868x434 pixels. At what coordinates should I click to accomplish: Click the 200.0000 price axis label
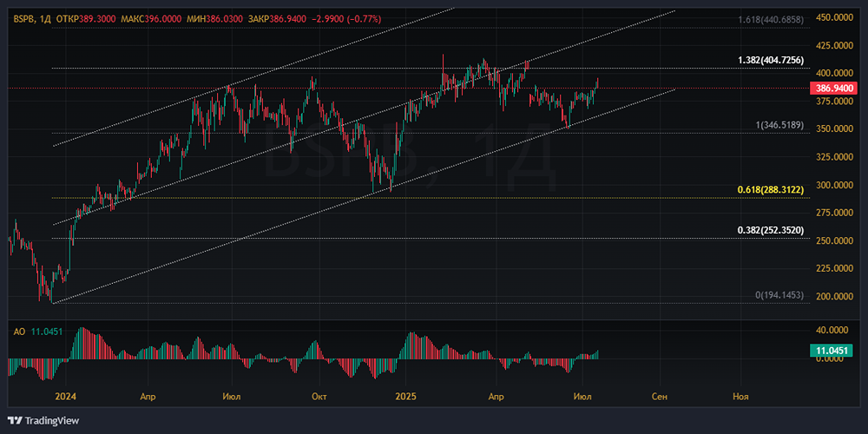833,297
